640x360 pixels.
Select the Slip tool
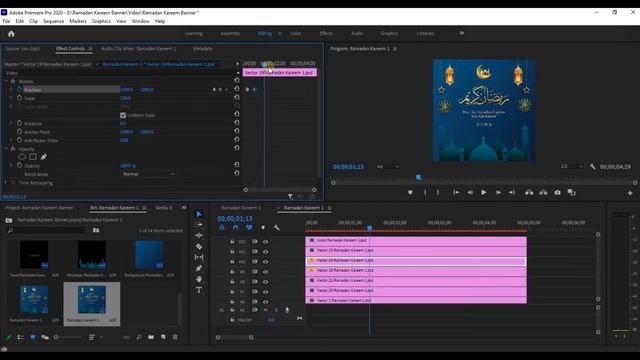tap(199, 257)
